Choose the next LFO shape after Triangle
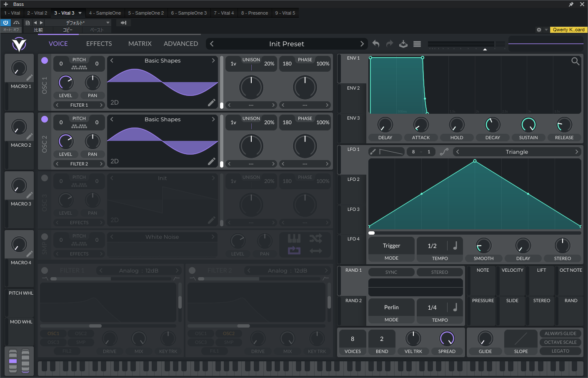 tap(577, 152)
